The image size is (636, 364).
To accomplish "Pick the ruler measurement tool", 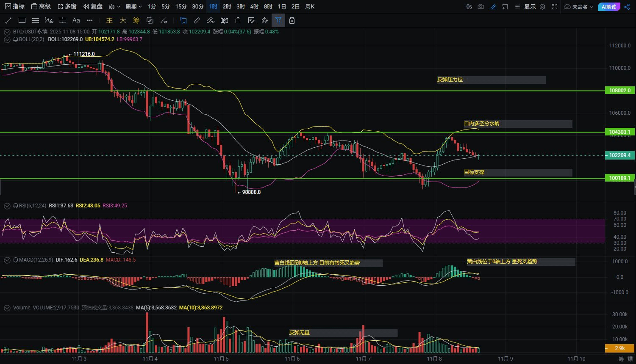I will click(x=197, y=20).
